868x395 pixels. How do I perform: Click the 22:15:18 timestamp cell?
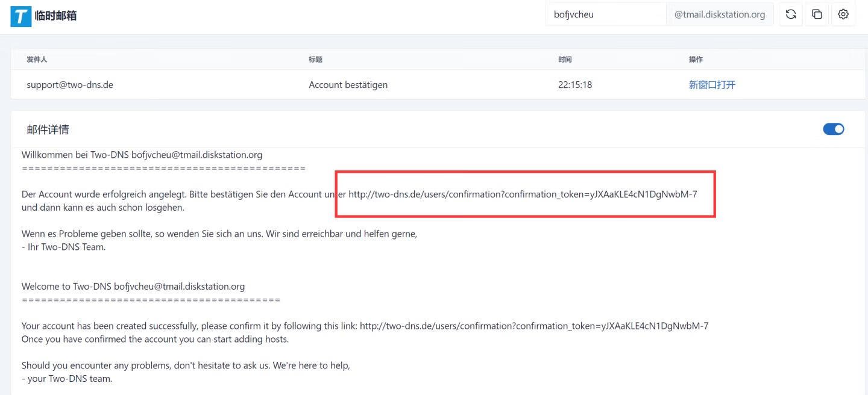pyautogui.click(x=574, y=85)
